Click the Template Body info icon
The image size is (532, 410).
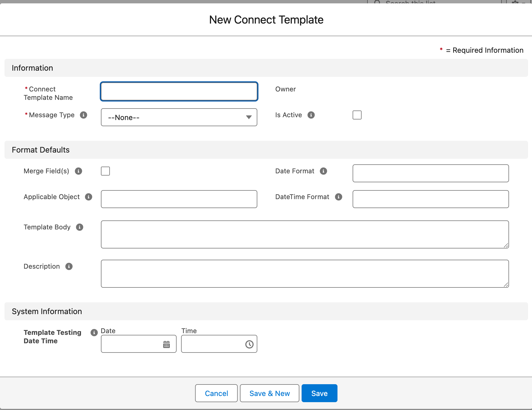[80, 227]
